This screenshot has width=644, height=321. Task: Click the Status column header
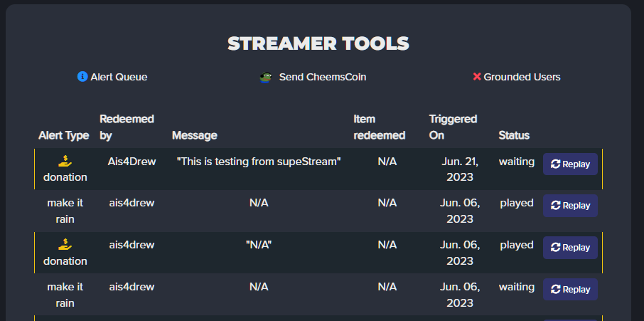[514, 135]
